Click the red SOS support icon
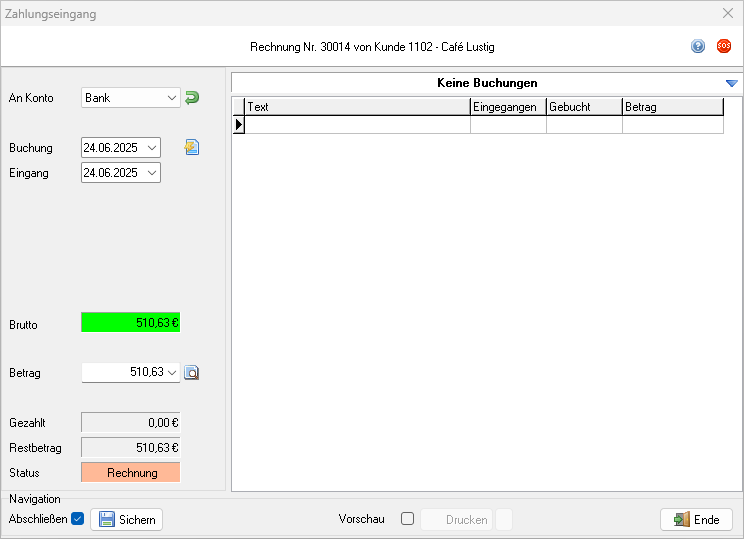The height and width of the screenshot is (539, 744). point(724,46)
